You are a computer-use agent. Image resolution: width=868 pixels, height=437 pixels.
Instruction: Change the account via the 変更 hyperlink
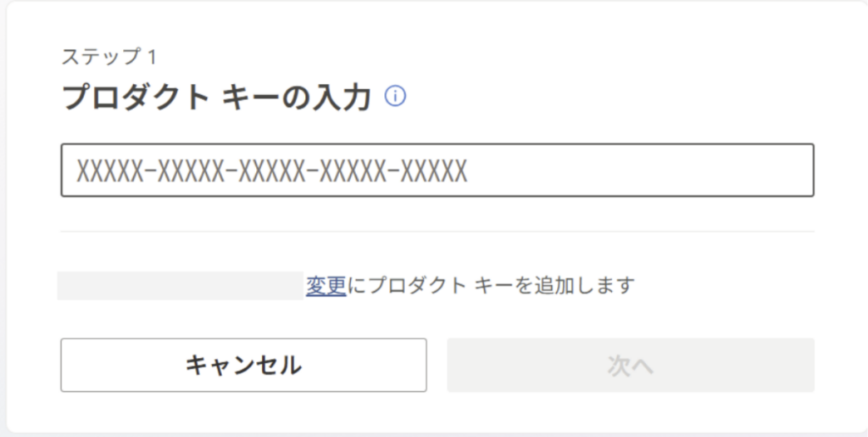326,285
